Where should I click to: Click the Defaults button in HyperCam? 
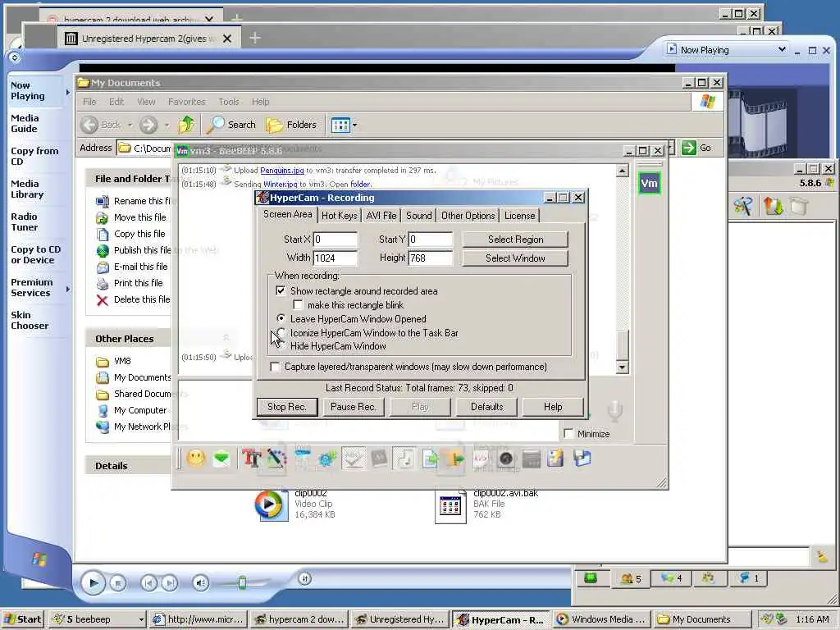pos(487,407)
